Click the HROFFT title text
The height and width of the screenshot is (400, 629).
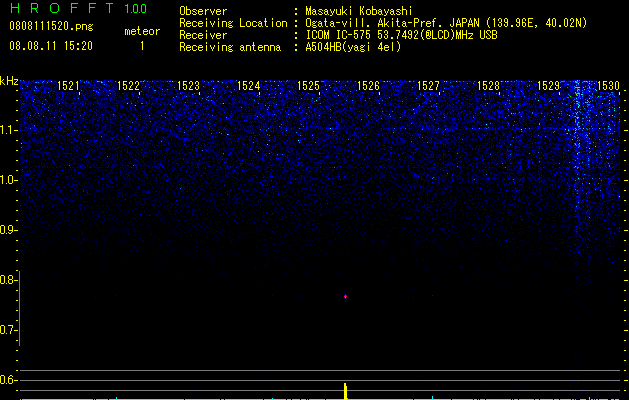click(x=63, y=8)
